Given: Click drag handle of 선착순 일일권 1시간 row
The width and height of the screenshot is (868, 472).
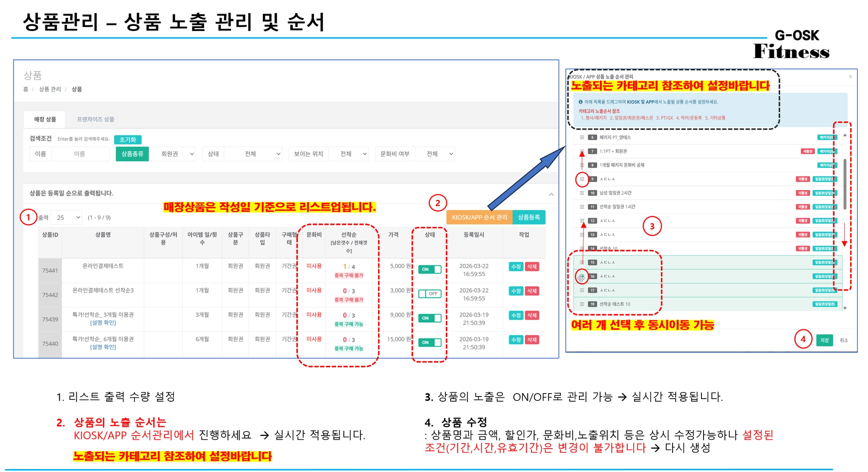Looking at the screenshot, I should [582, 207].
